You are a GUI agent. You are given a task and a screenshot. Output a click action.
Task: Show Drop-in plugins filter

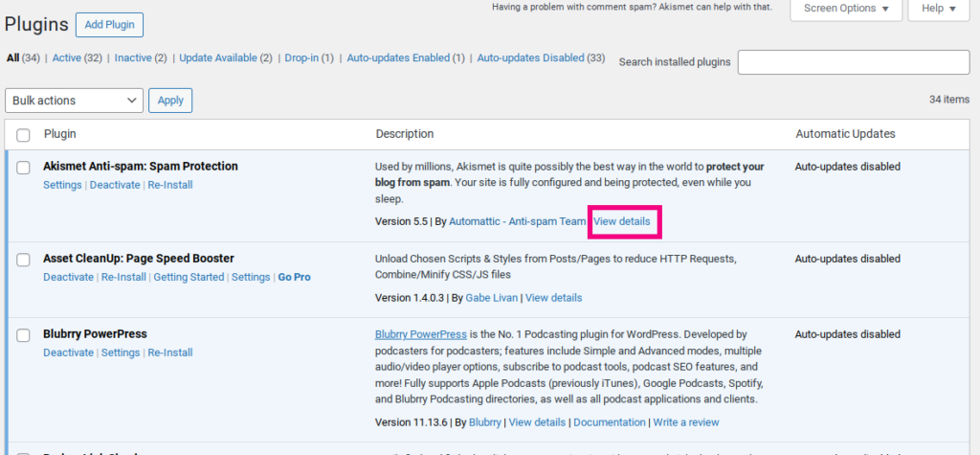click(301, 57)
